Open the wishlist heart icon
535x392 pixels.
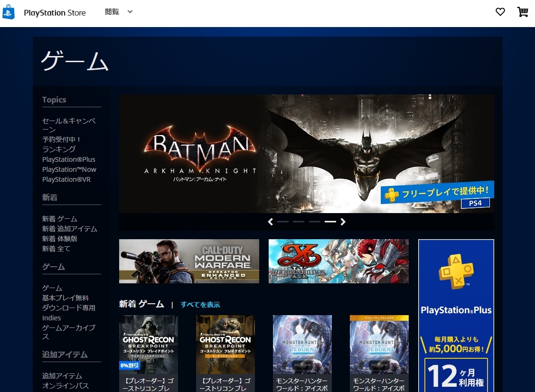pyautogui.click(x=500, y=12)
